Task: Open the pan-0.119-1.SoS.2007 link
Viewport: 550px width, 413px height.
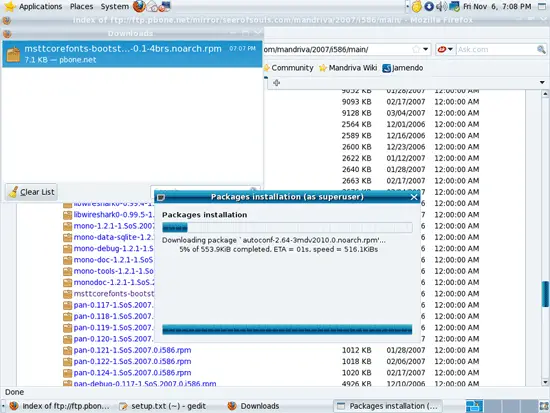Action: coord(114,327)
